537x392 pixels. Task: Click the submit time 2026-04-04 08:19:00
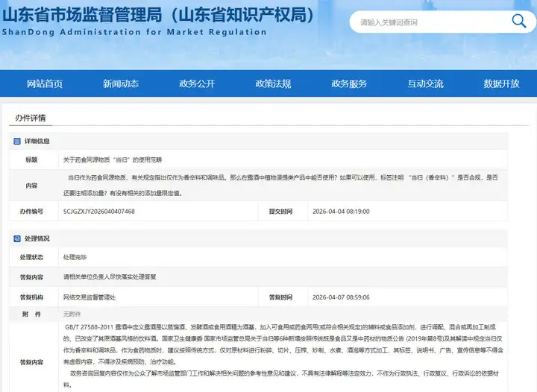pyautogui.click(x=341, y=212)
